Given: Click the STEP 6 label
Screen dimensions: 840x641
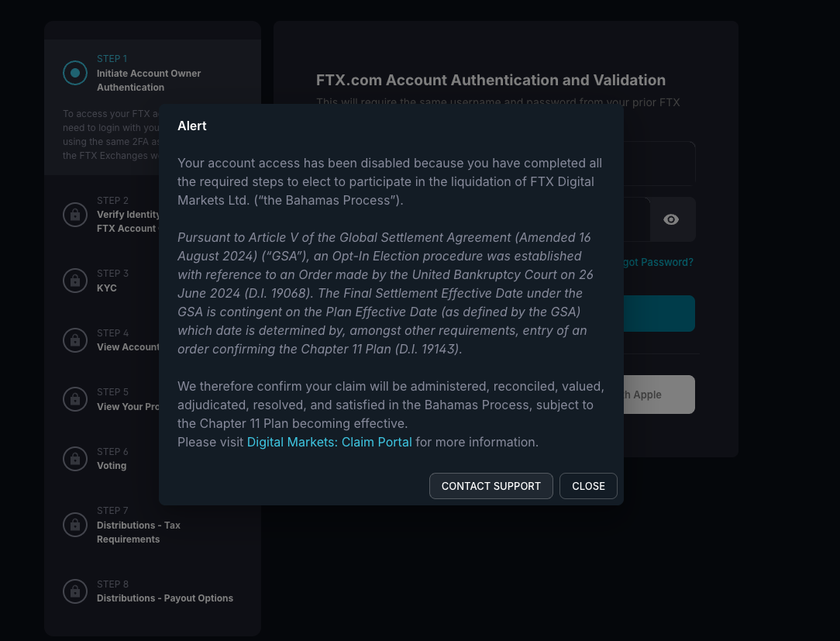Looking at the screenshot, I should tap(112, 452).
